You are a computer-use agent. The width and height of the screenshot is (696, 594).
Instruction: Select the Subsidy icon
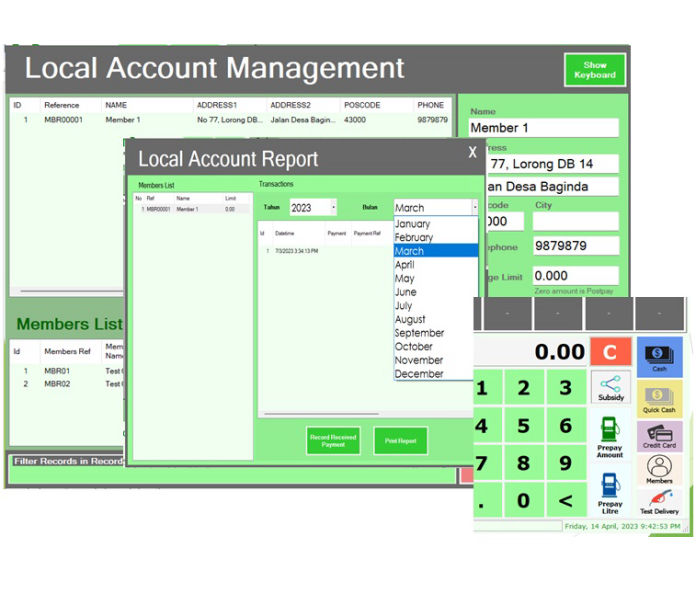610,386
